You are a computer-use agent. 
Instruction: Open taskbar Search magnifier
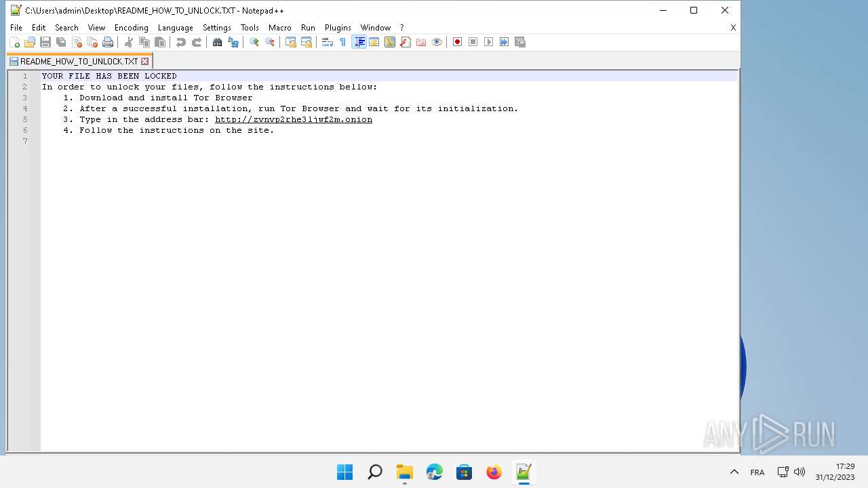[374, 472]
